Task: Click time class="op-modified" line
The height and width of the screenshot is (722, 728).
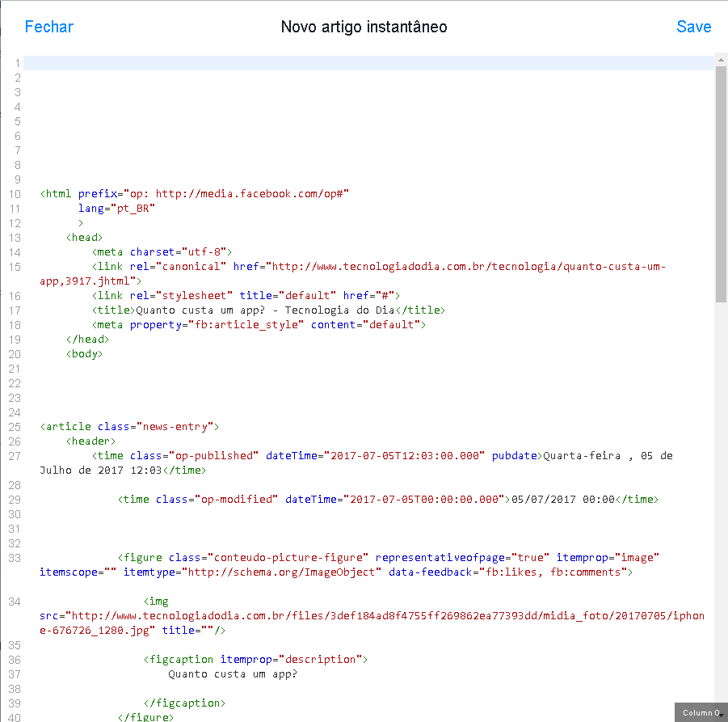Action: click(x=388, y=500)
